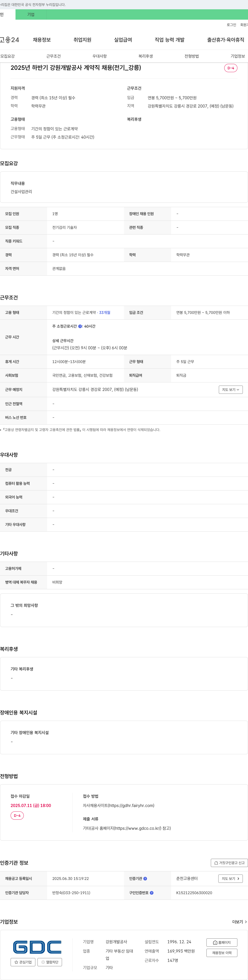Click the chevron arrow on 춘천고용센터 지도 보기

click(x=238, y=879)
